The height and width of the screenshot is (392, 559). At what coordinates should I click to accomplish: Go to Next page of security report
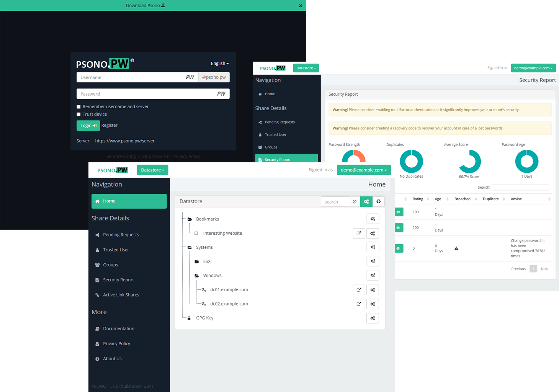pyautogui.click(x=545, y=269)
